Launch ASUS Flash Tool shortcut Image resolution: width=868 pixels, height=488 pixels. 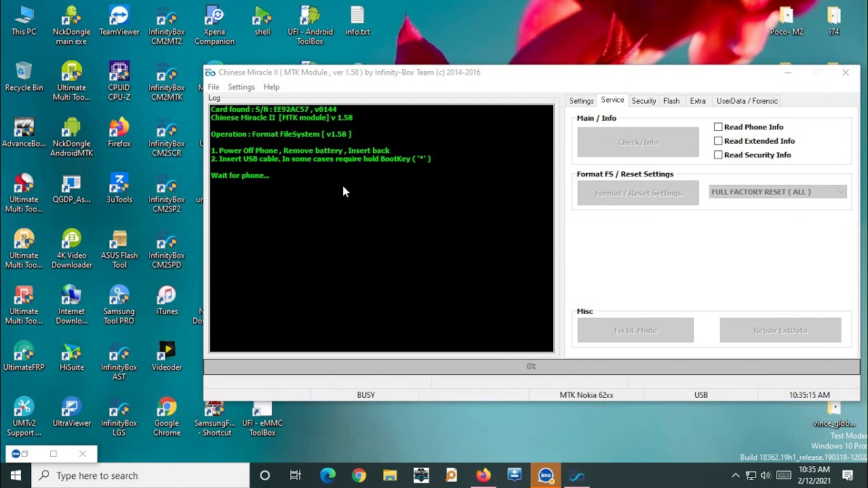click(119, 249)
